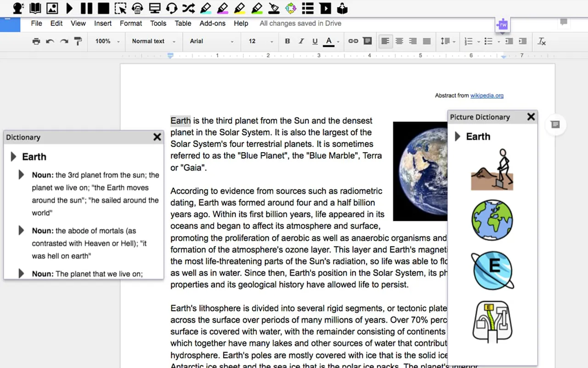This screenshot has height=368, width=588.
Task: Open the Tools menu
Action: click(158, 23)
